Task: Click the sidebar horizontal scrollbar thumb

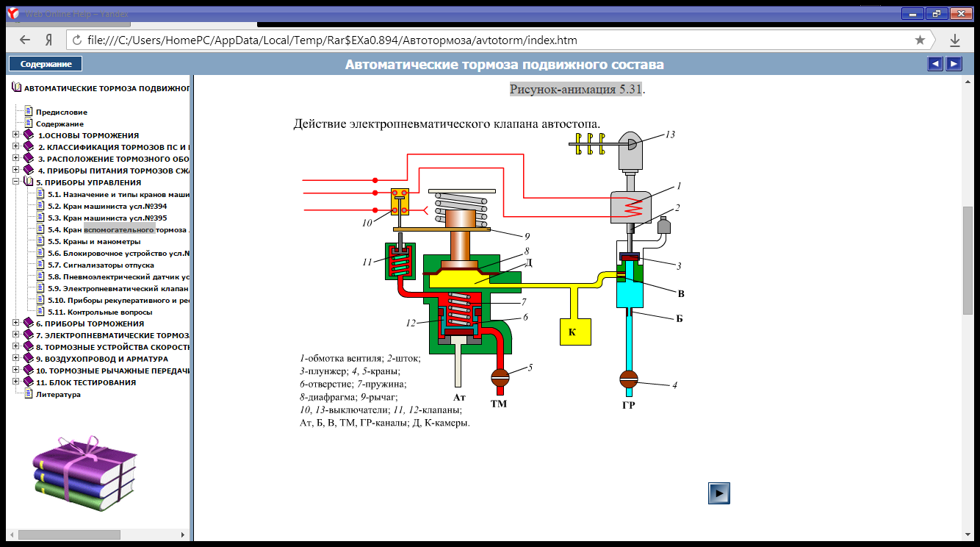Action: 69,535
